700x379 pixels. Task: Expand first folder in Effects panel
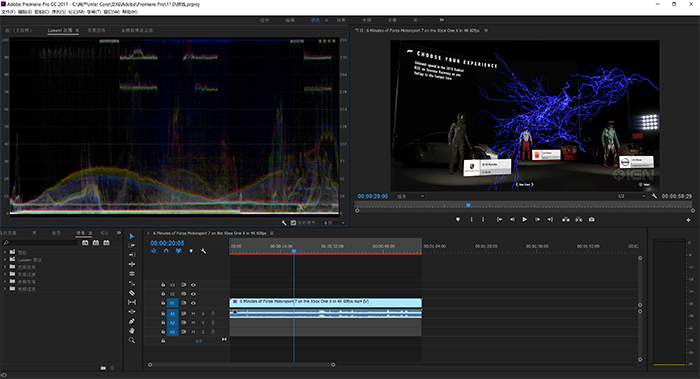5,252
